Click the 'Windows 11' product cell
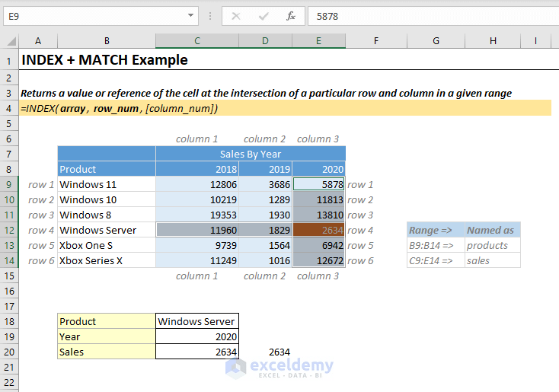Image resolution: width=559 pixels, height=392 pixels. 107,185
